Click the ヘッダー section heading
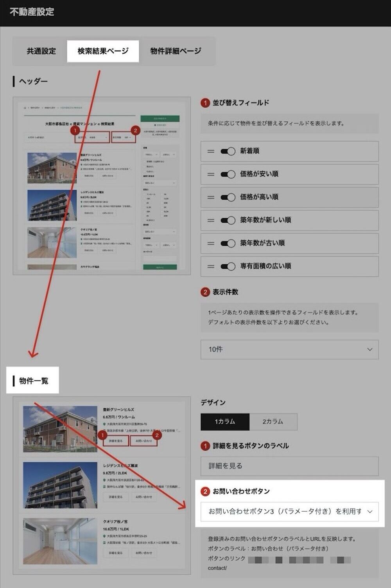Screen dimensions: 391x588 click(x=33, y=81)
